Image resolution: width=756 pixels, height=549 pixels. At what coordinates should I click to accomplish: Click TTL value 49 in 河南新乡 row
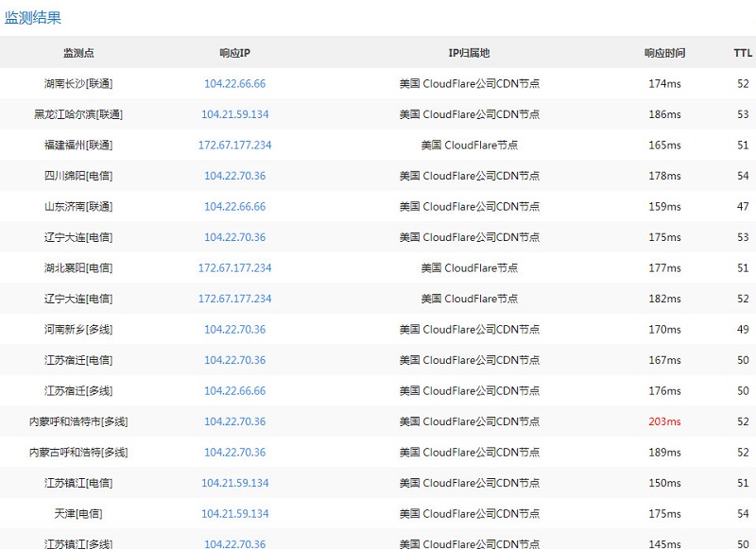click(x=743, y=329)
